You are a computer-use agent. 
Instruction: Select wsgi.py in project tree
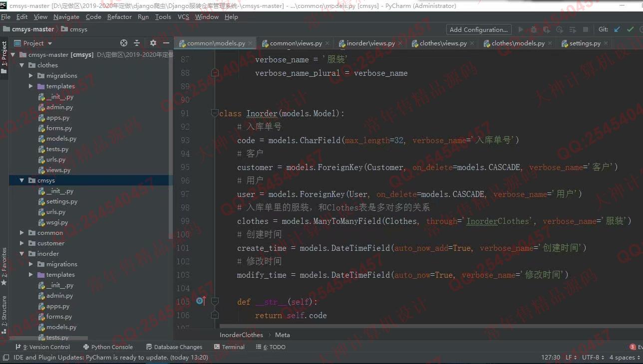pyautogui.click(x=57, y=222)
